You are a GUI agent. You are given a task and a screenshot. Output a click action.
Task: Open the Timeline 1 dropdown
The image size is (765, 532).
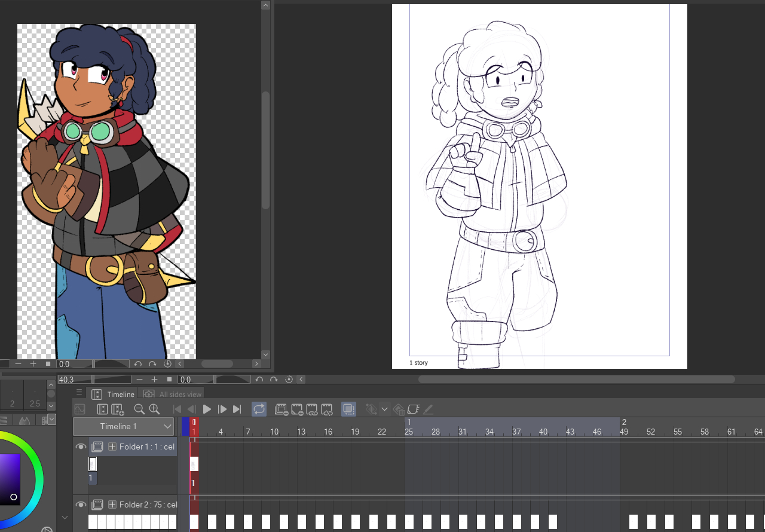pos(124,426)
